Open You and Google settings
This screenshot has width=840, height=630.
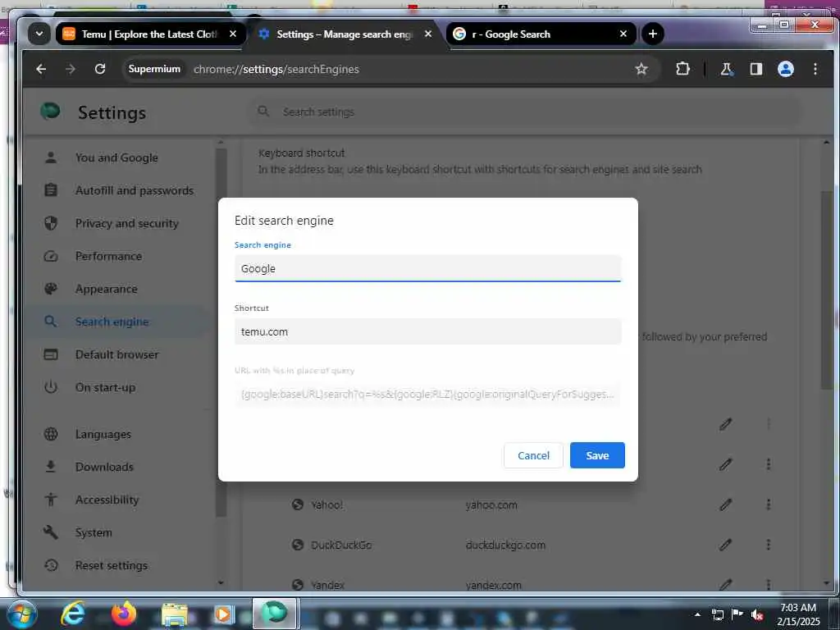click(x=116, y=157)
